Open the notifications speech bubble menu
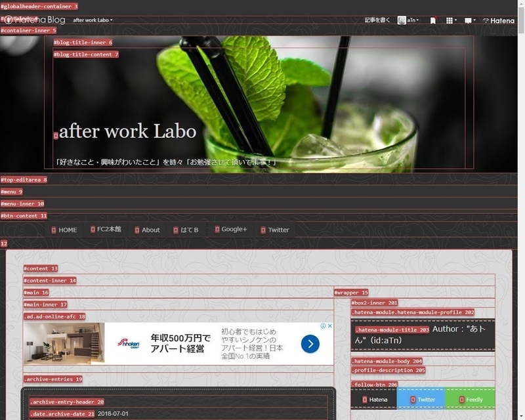 [469, 20]
